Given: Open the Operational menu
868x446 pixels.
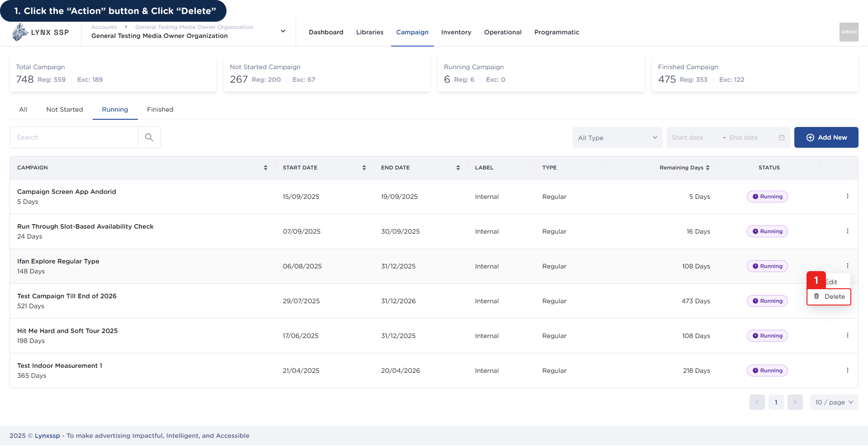Looking at the screenshot, I should tap(503, 32).
